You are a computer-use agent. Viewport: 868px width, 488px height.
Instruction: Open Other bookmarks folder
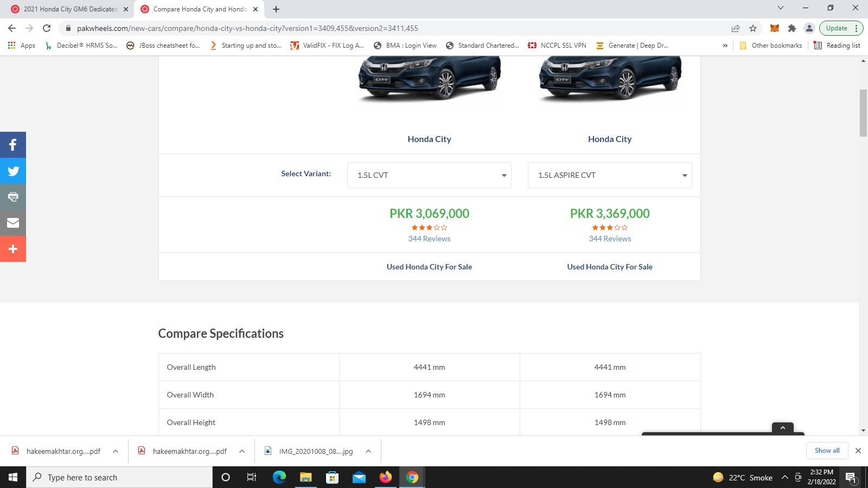[770, 46]
